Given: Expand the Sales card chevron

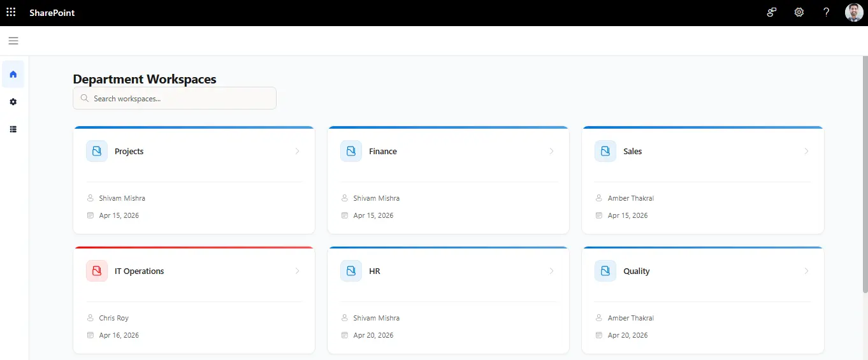Looking at the screenshot, I should click(806, 151).
